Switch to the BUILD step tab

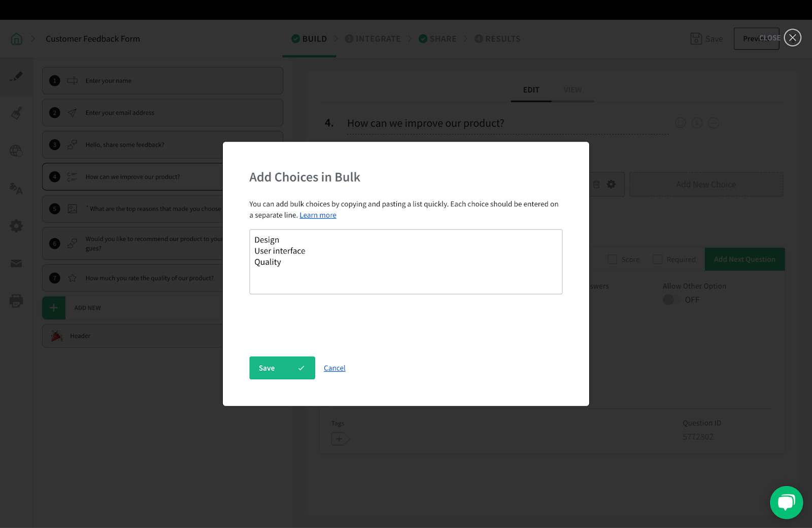[309, 39]
